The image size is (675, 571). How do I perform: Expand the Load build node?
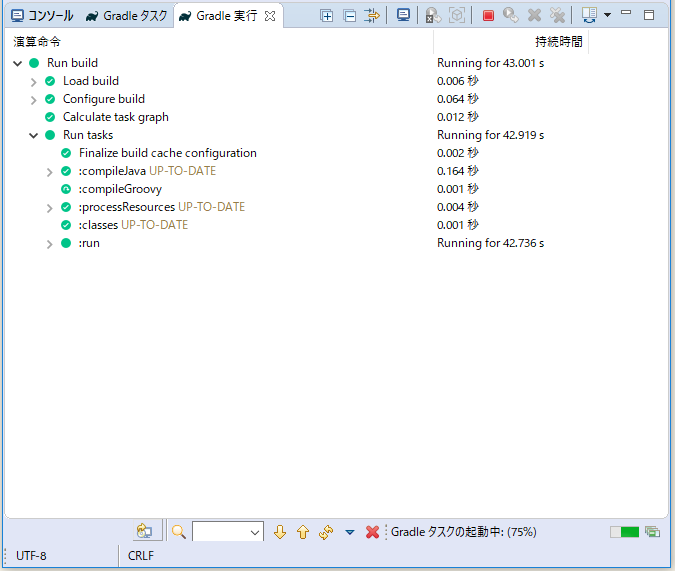[x=34, y=82]
